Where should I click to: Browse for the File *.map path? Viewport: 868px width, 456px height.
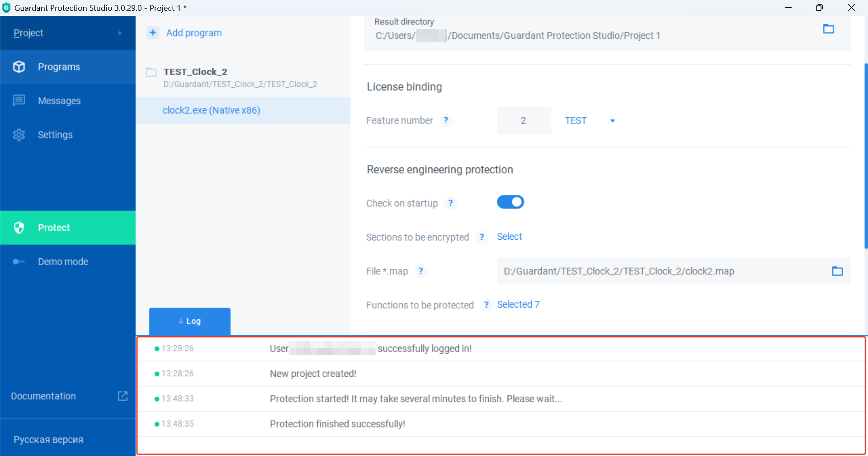[x=837, y=271]
